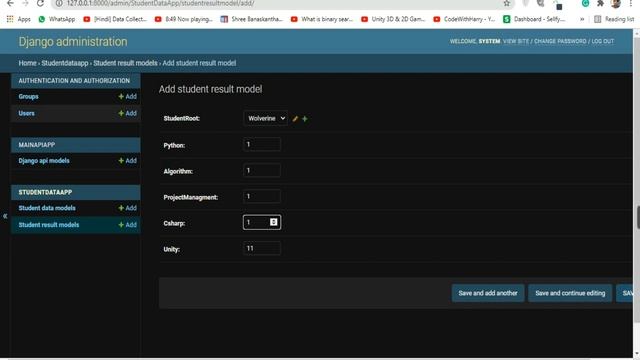
Task: Open the Hindi Data Collect bookmark
Action: point(115,19)
